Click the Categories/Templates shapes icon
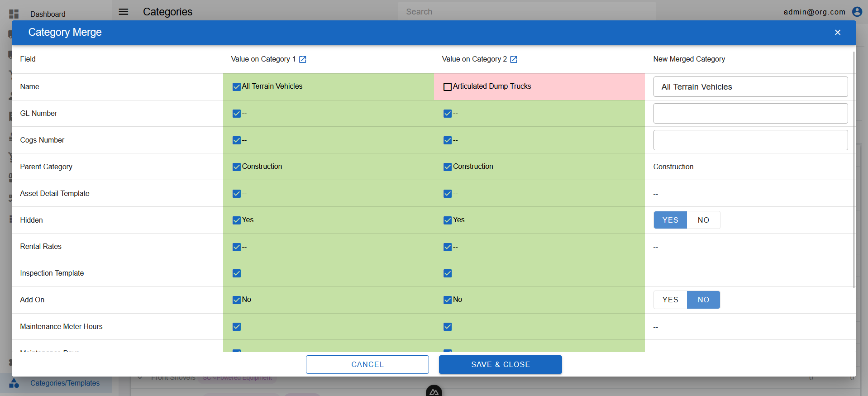This screenshot has width=868, height=396. (14, 383)
